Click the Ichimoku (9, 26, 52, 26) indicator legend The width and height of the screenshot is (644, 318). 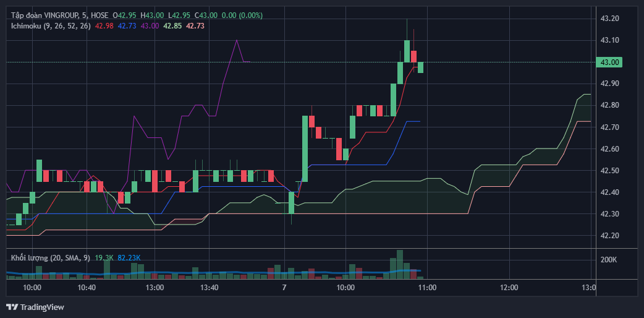(x=51, y=25)
